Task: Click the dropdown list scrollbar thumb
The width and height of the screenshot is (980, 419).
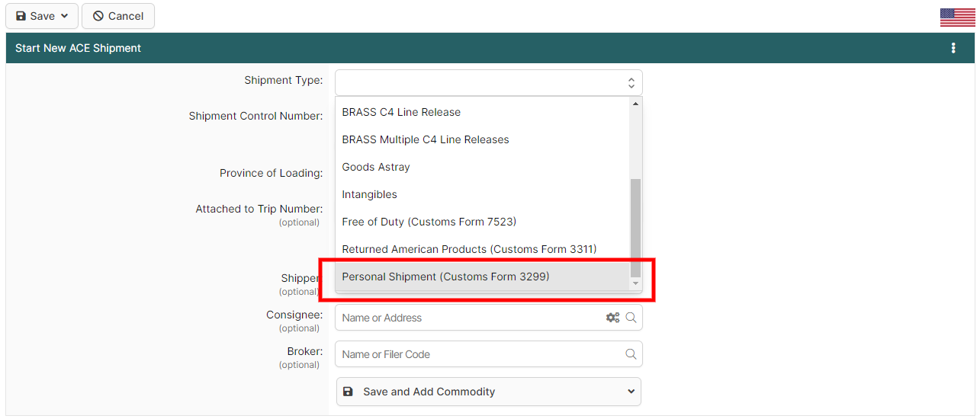Action: point(635,229)
